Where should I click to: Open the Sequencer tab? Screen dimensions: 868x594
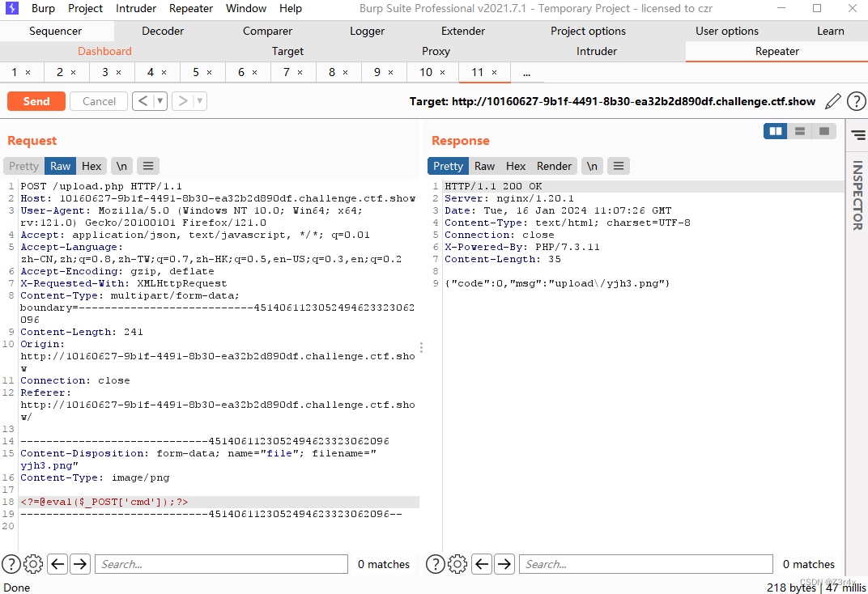point(55,31)
